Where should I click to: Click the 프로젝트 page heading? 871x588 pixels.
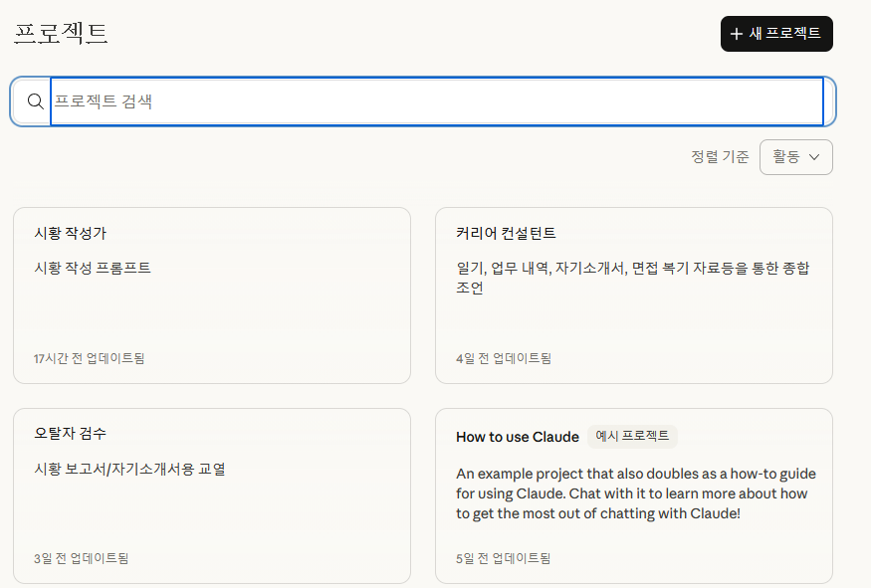tap(61, 34)
